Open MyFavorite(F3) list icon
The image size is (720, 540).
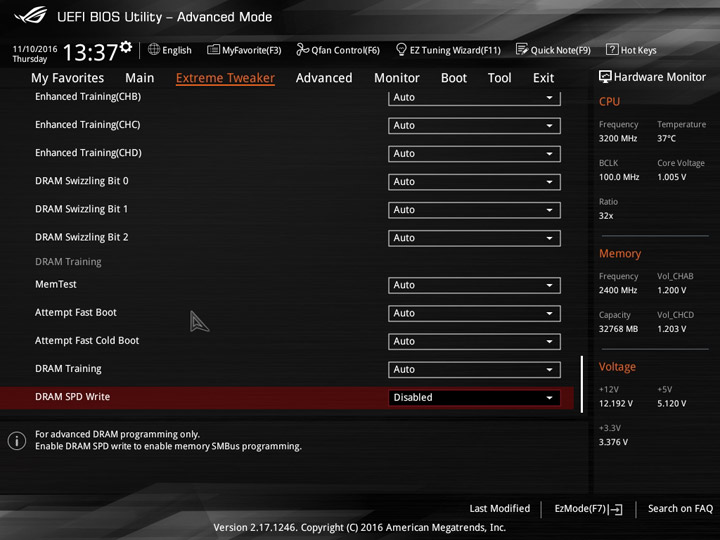[213, 50]
